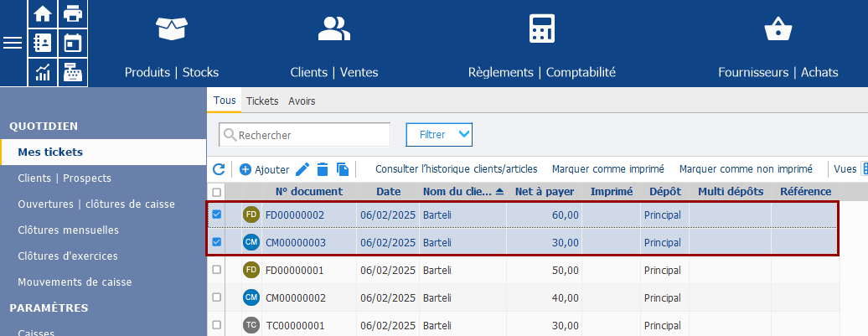Click document number FD00000001

295,271
